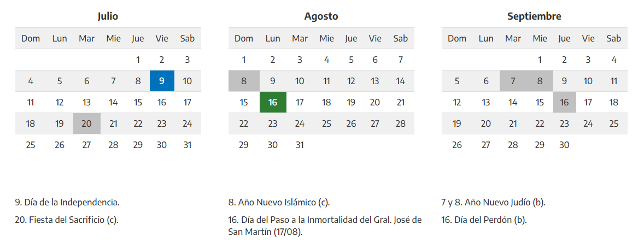Select the Año Nuevo Islámico note
Viewport: 644px width, 248px height.
279,202
